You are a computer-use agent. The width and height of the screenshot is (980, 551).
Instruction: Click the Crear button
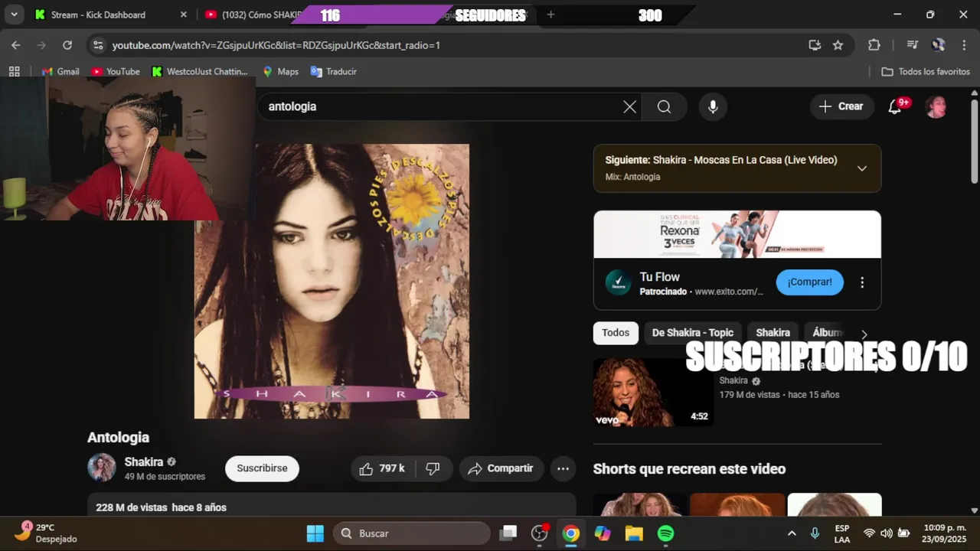point(841,107)
